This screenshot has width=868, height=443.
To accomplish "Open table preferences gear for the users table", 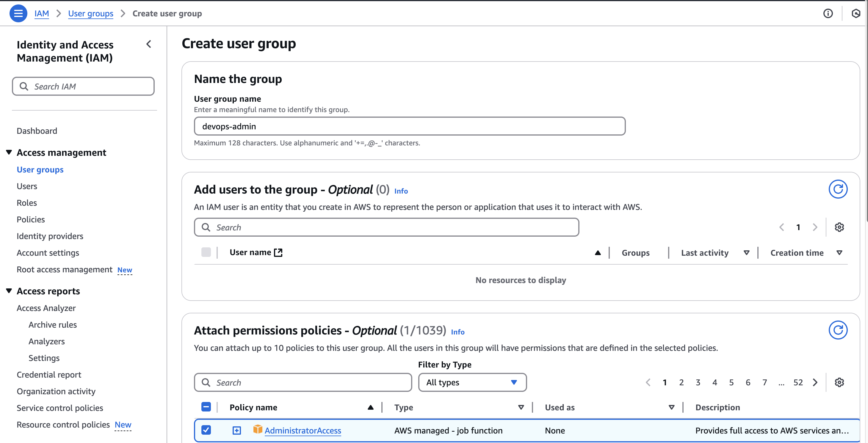I will (x=839, y=227).
